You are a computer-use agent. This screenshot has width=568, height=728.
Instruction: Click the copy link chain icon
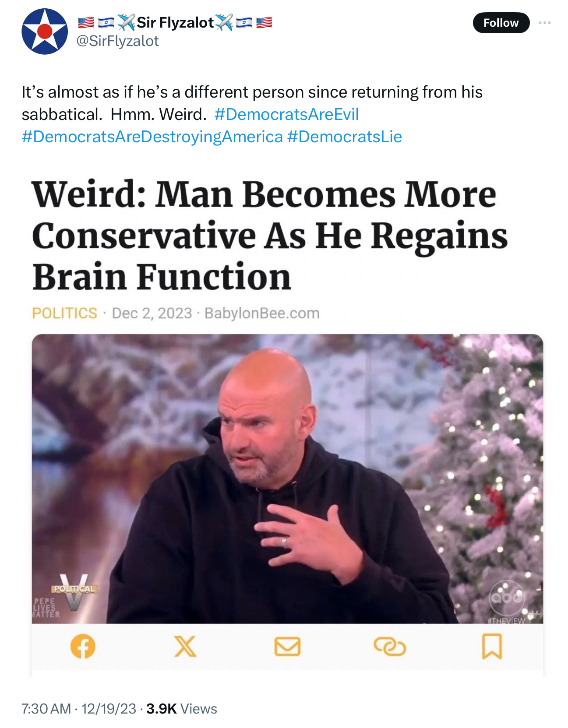(390, 647)
